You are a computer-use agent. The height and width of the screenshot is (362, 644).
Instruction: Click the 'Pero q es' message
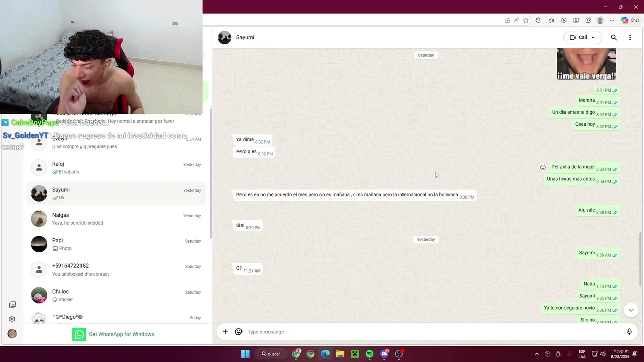coord(254,152)
